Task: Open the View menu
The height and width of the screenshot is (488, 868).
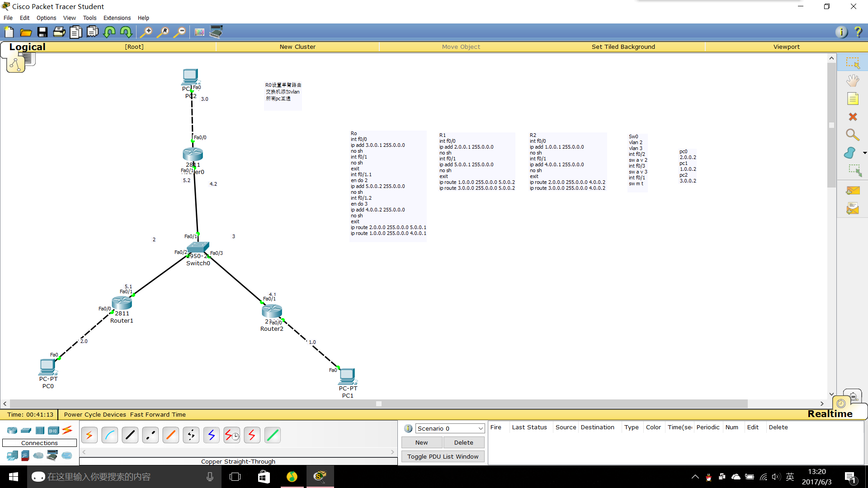Action: (70, 18)
